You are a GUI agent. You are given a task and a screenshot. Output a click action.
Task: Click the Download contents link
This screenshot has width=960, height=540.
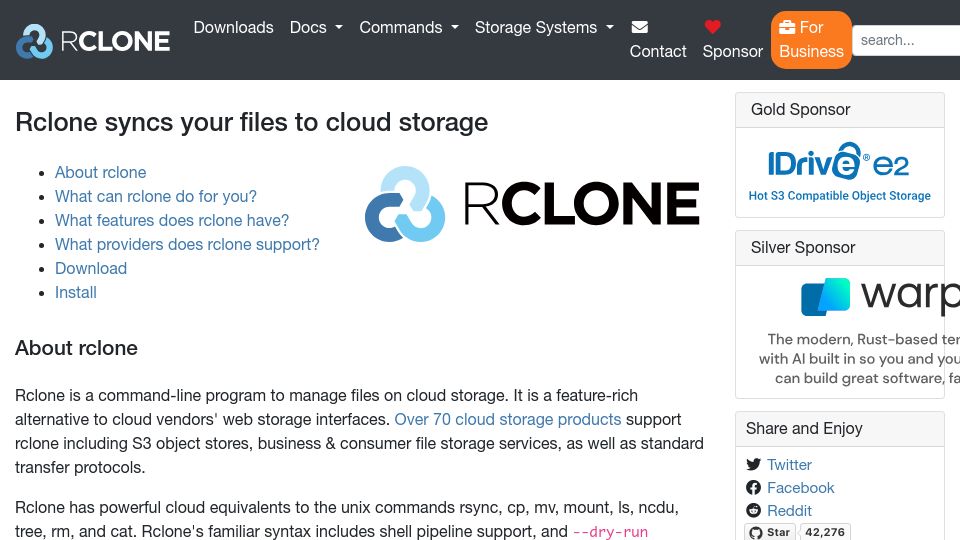pos(91,268)
